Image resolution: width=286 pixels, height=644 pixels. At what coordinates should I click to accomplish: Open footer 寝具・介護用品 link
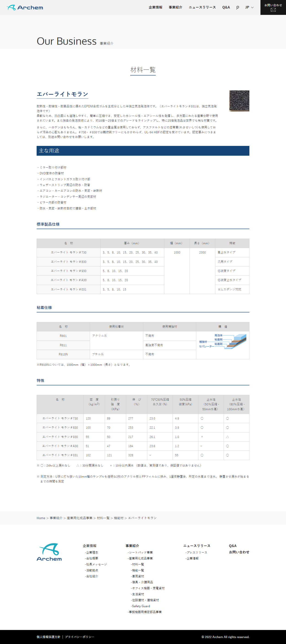coord(142,582)
